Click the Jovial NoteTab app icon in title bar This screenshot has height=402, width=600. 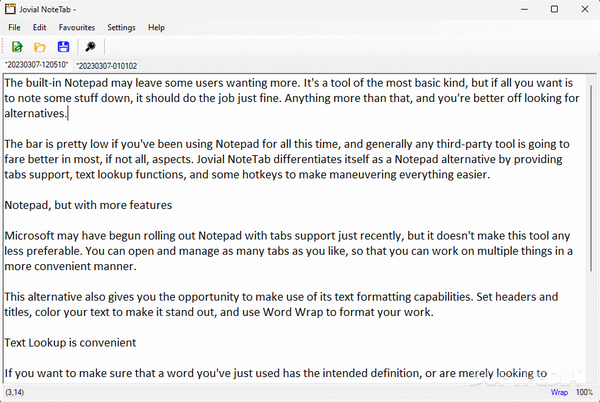tap(10, 9)
